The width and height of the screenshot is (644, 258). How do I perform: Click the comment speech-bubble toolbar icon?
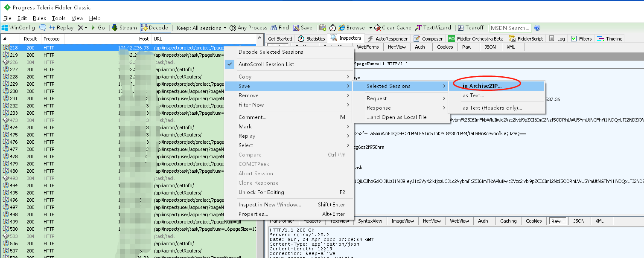tap(43, 28)
